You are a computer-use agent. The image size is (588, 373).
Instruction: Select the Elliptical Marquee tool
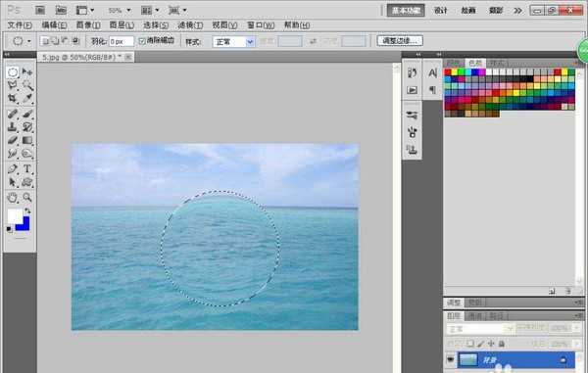13,71
